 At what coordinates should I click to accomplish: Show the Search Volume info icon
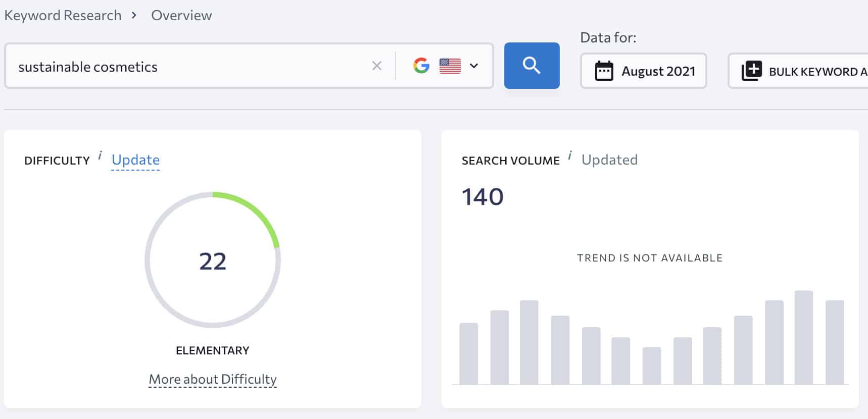[570, 155]
